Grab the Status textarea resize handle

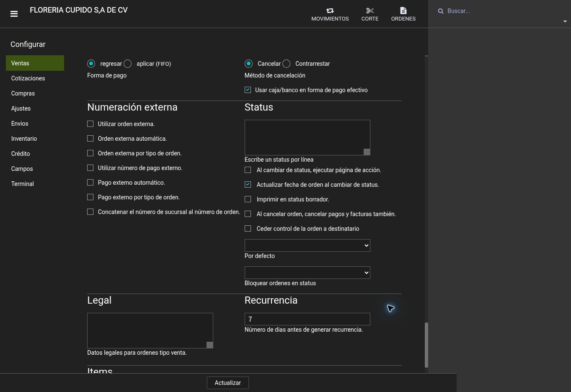(x=367, y=152)
